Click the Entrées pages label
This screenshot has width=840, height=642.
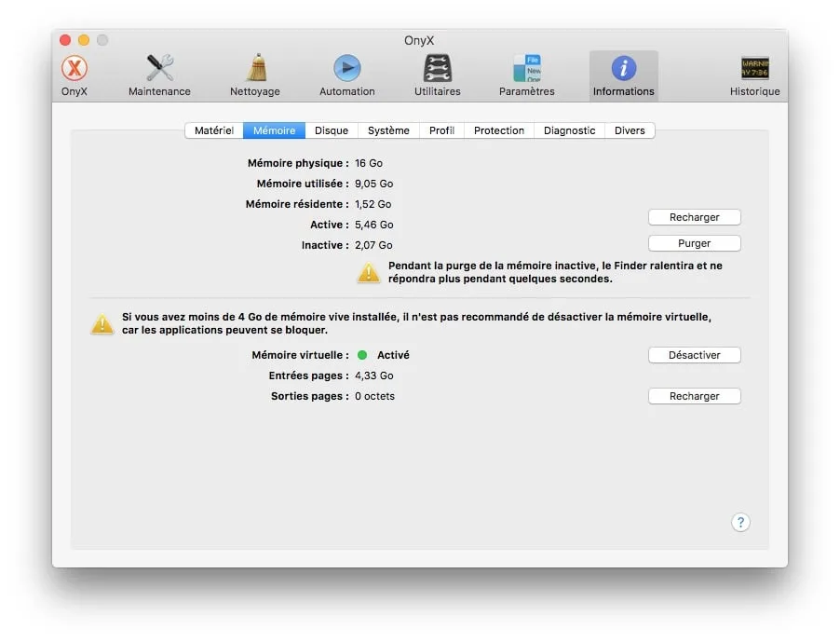308,376
